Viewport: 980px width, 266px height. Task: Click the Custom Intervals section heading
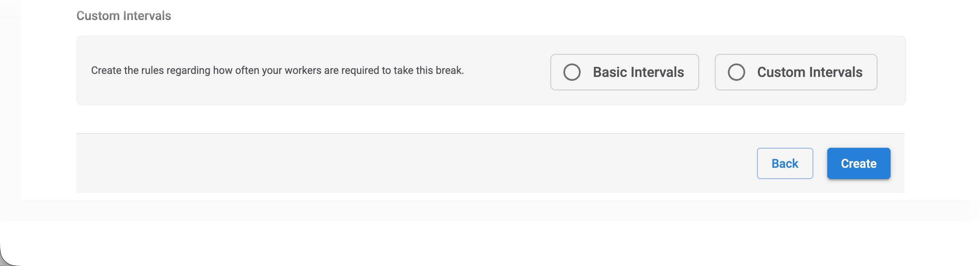tap(124, 16)
